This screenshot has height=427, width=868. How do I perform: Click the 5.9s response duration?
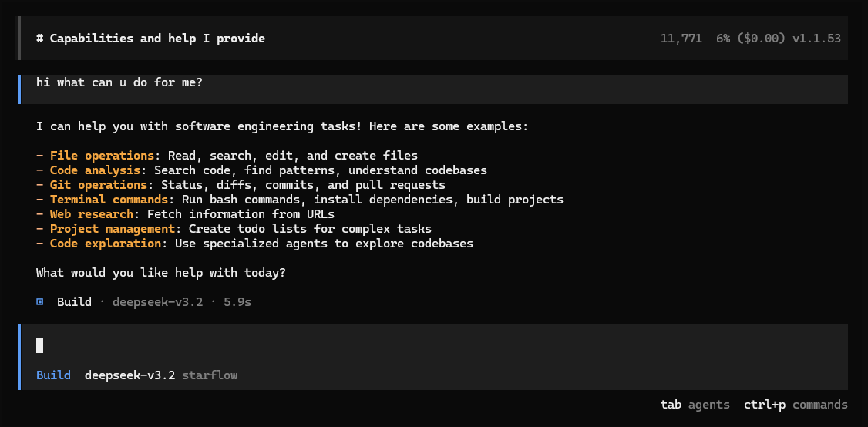pyautogui.click(x=237, y=302)
